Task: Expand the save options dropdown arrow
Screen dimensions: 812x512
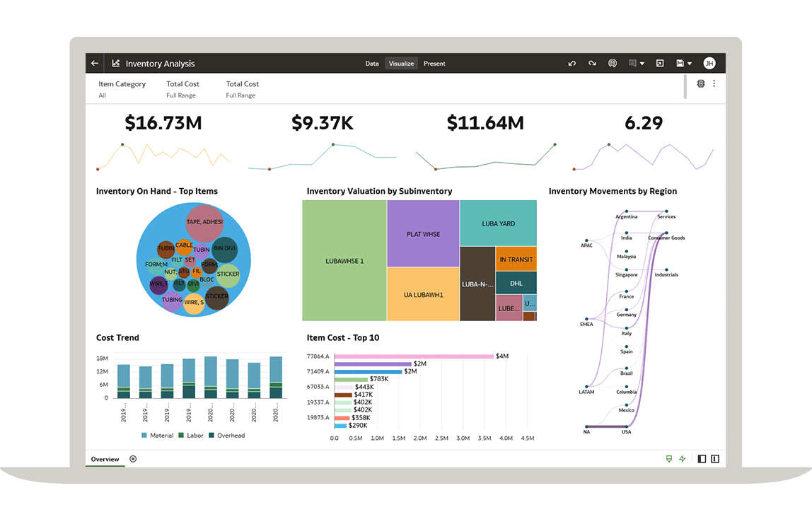Action: point(690,64)
